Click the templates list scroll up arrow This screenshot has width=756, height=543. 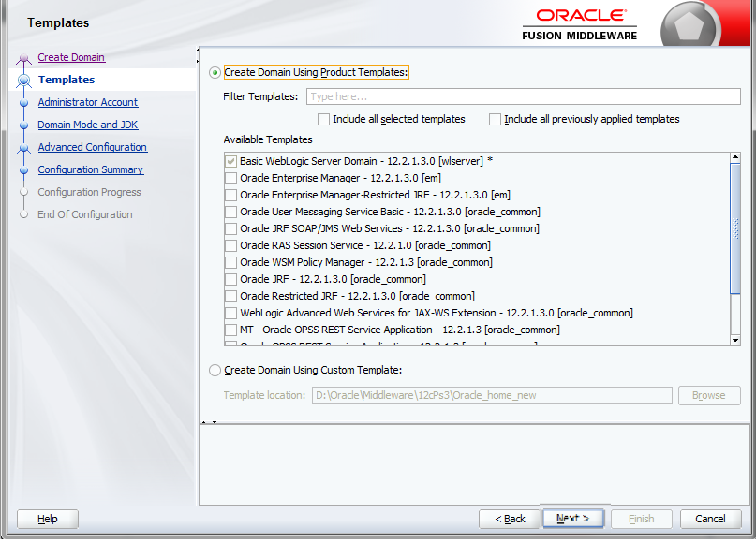tap(735, 157)
